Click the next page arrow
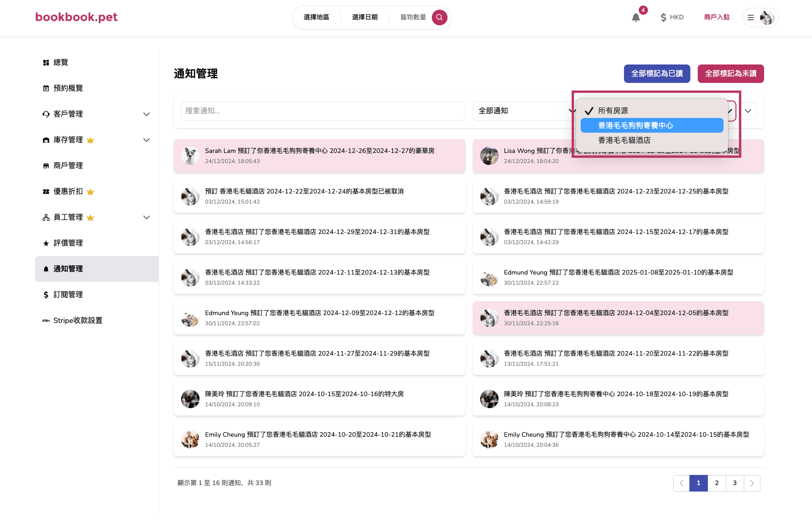The width and height of the screenshot is (812, 527). pyautogui.click(x=752, y=483)
